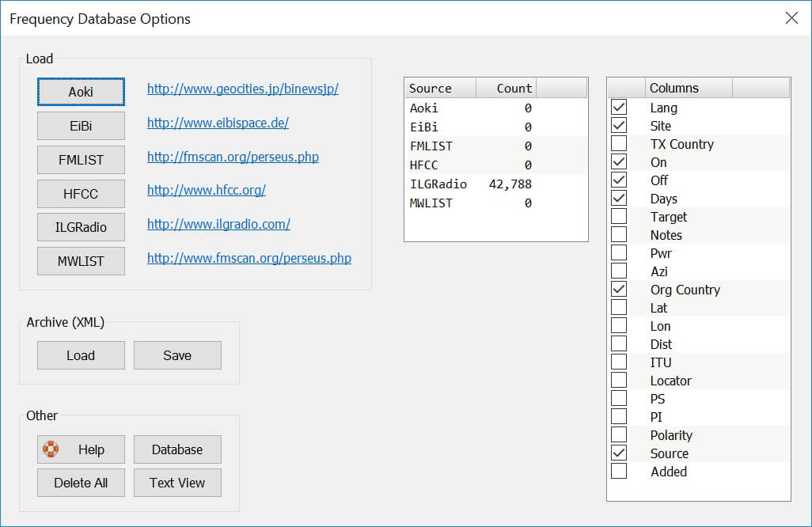Open the geocities.jp Aoki hyperlink

click(242, 89)
